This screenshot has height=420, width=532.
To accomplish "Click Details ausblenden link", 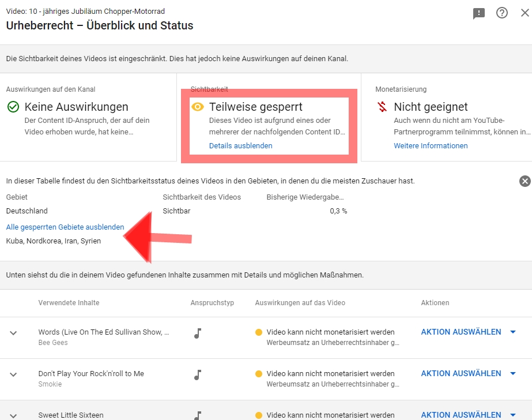I will 240,145.
